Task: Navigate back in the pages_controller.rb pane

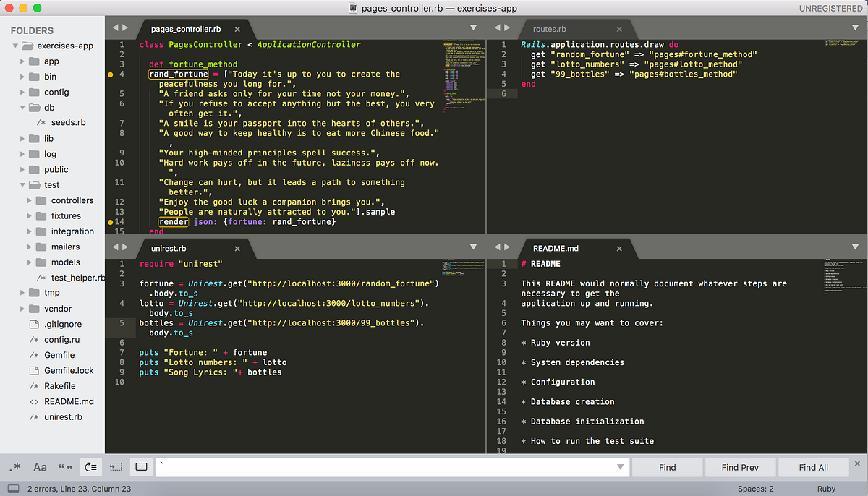Action: (114, 27)
